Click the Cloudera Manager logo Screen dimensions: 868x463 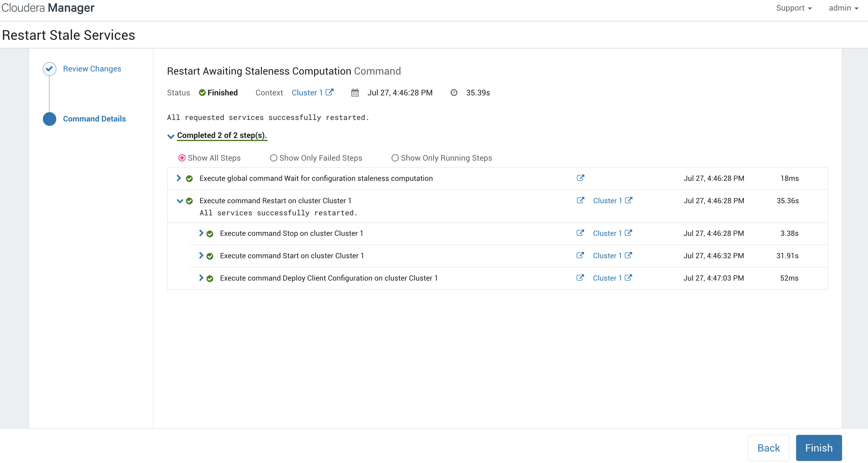[48, 7]
